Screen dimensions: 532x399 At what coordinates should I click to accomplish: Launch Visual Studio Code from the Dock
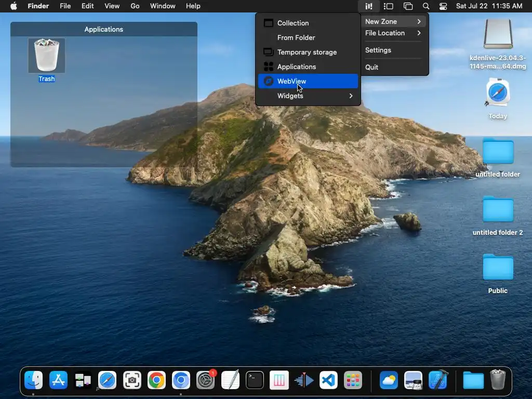(328, 381)
